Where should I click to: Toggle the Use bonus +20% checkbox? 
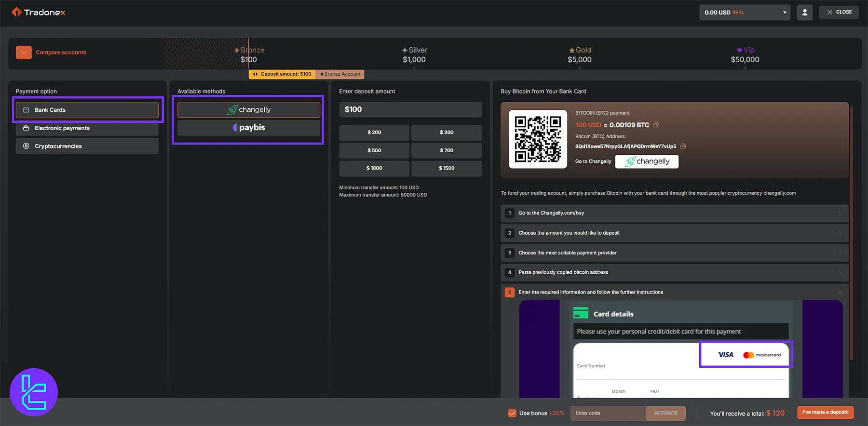coord(512,413)
